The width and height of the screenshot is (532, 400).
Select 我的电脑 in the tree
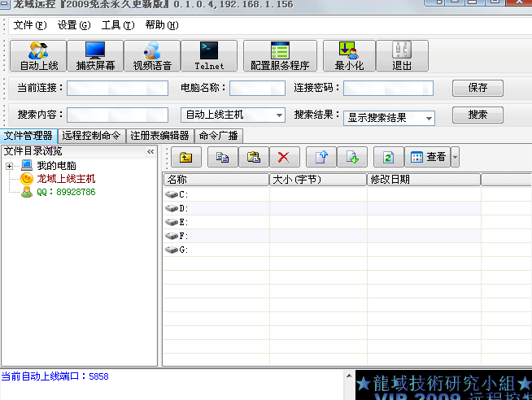[x=56, y=166]
